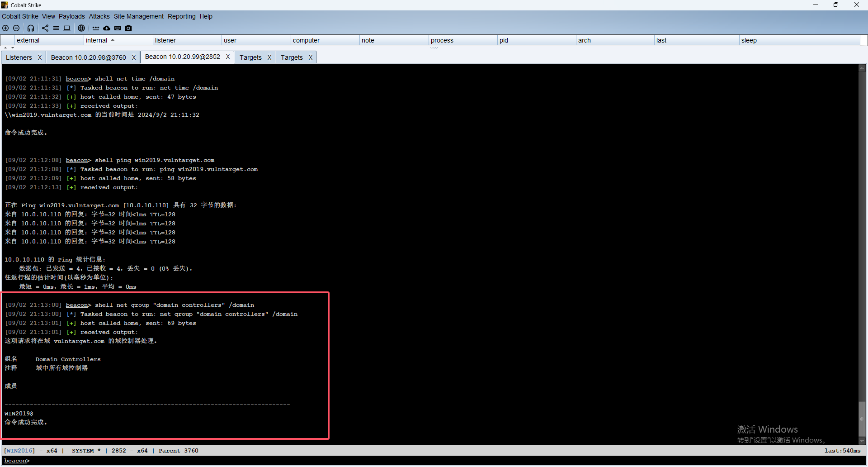
Task: Click the 'net time /domain' beacon command
Action: (135, 79)
